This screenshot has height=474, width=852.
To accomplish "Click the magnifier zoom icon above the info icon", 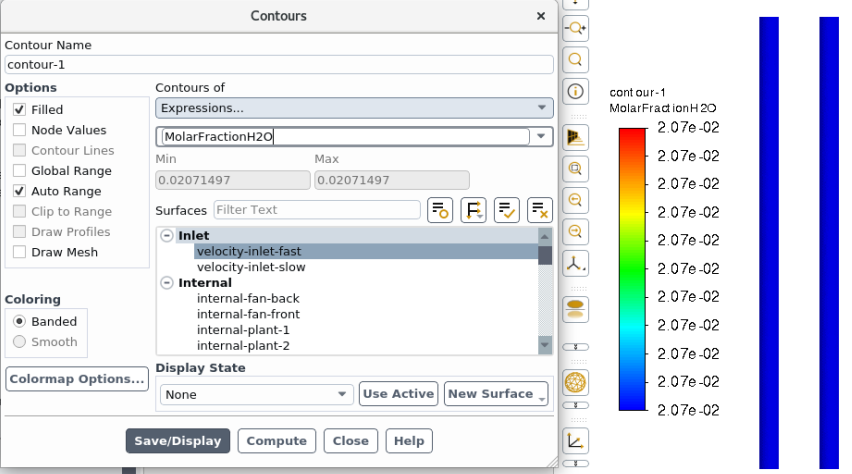I will click(576, 60).
